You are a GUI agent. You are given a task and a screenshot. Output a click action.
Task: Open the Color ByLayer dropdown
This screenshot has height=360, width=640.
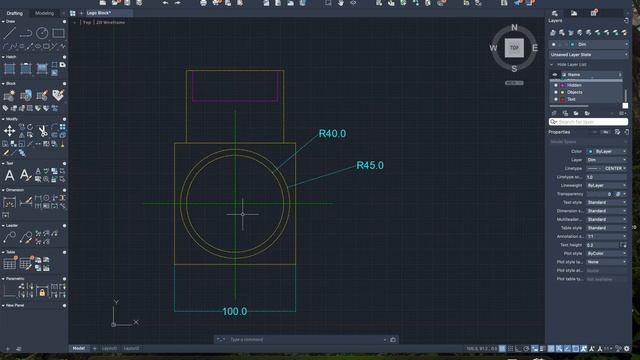(x=607, y=151)
